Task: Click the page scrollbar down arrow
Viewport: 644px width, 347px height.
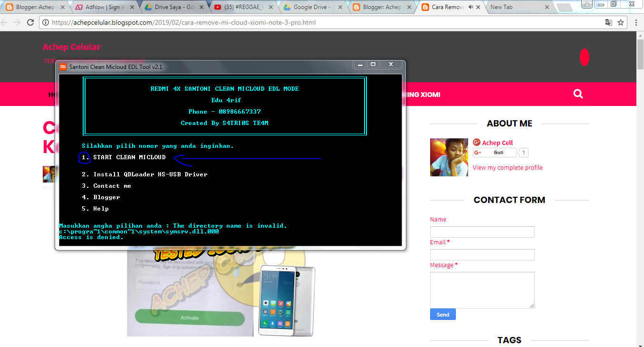Action: 640,343
